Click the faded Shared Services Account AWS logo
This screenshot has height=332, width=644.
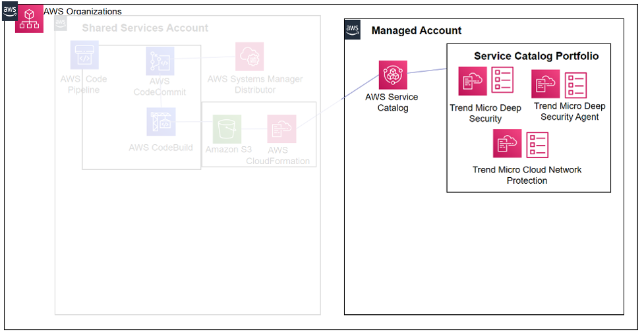click(61, 23)
